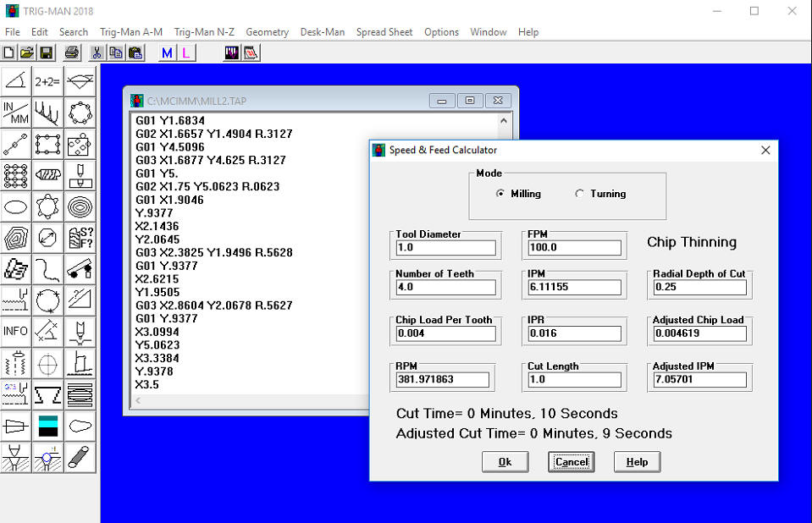Open the gear/sprocket outline tool
Screen dimensions: 812x523
coord(47,207)
